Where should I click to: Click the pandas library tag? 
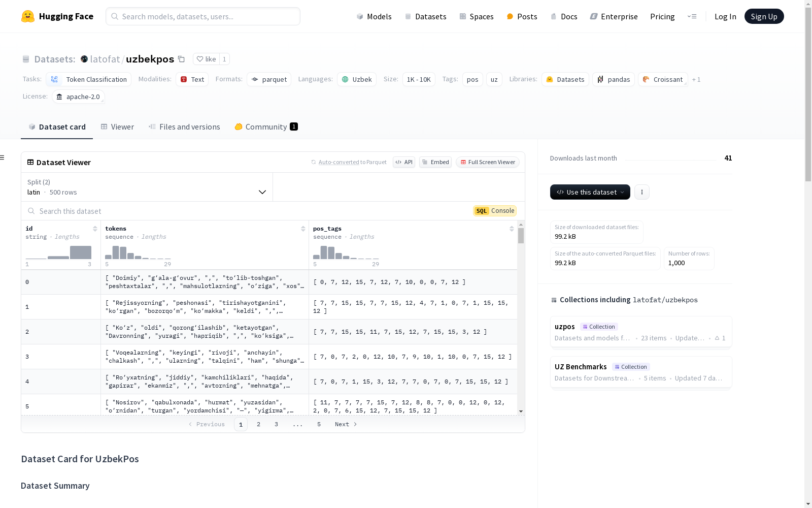614,79
